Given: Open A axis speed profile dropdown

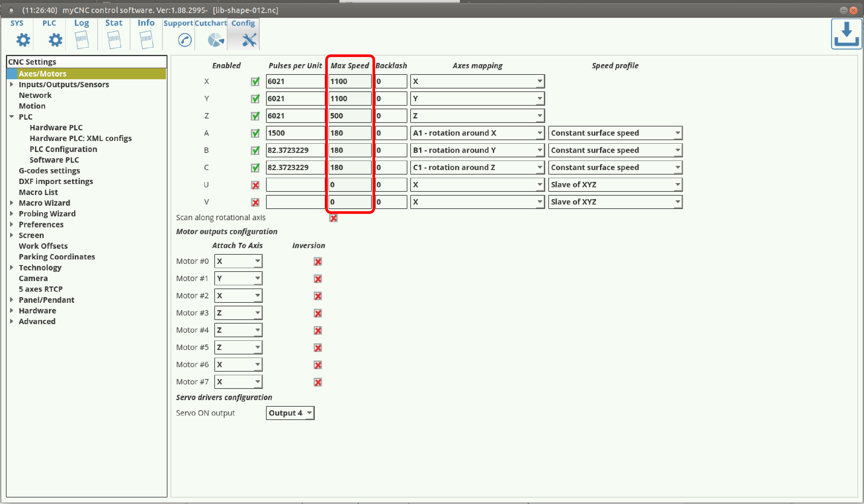Looking at the screenshot, I should 615,133.
